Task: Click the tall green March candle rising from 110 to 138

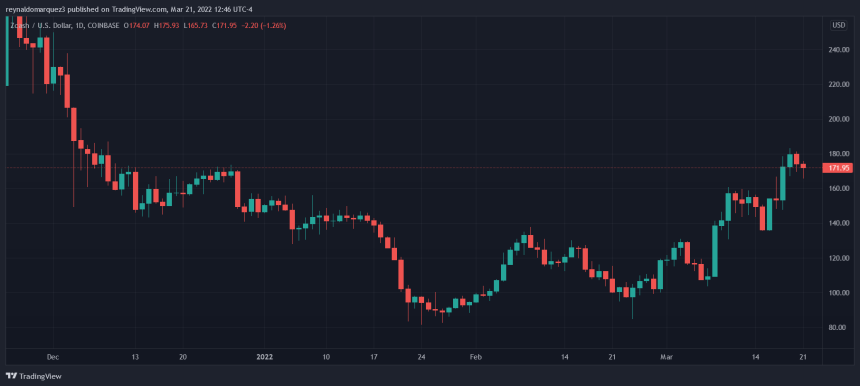Action: 715,251
